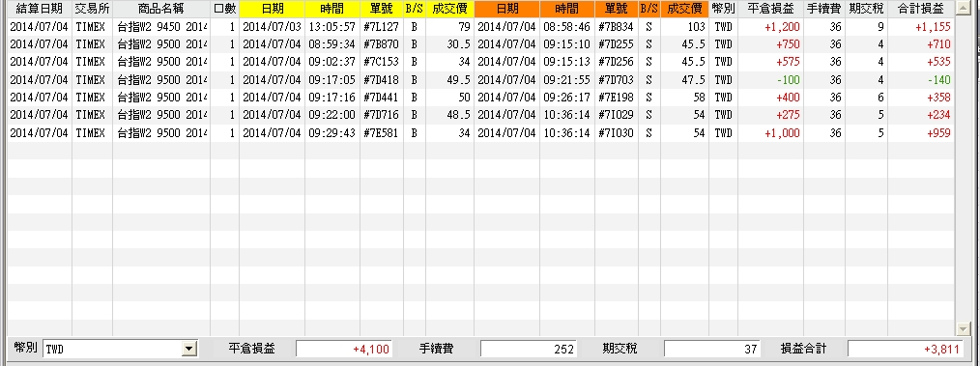Click the buy price 49.5
980x366 pixels.
pyautogui.click(x=459, y=80)
